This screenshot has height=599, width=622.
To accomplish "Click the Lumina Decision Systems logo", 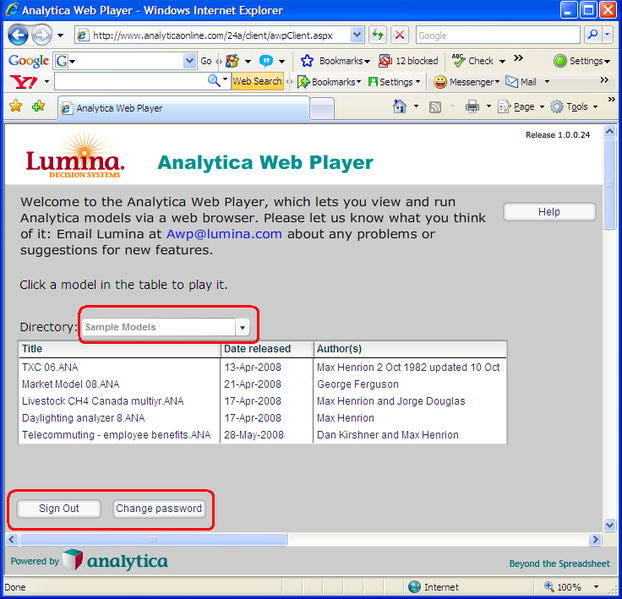I will pos(75,157).
